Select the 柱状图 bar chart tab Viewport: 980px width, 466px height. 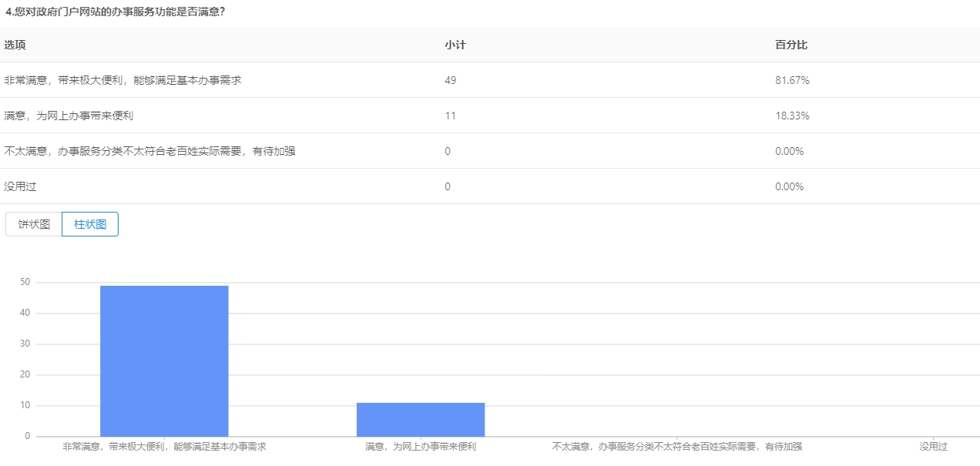tap(90, 224)
